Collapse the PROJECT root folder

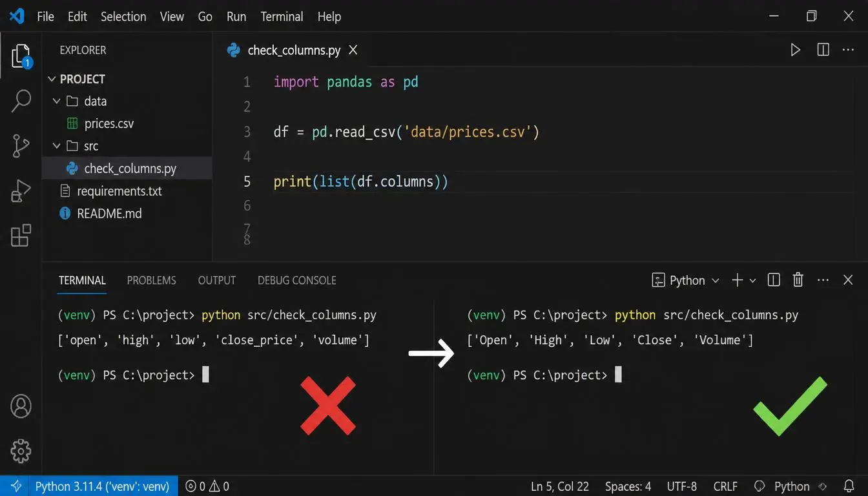pyautogui.click(x=52, y=79)
